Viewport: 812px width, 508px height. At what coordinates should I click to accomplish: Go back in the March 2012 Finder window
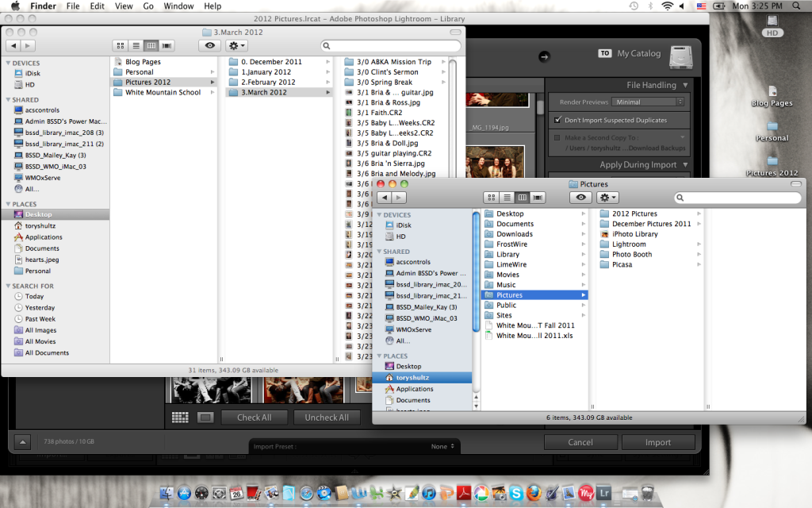[13, 45]
